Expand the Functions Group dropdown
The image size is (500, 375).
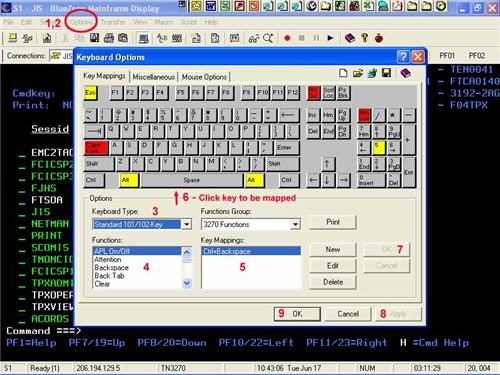295,224
